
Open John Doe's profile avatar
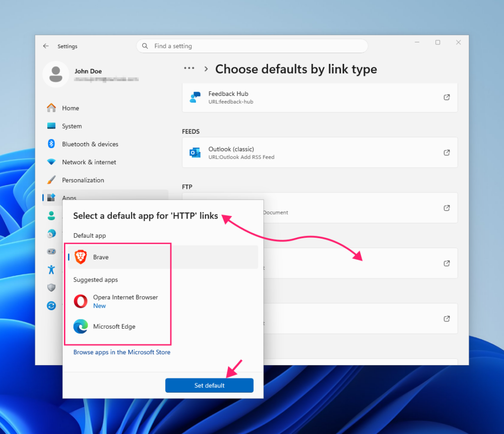(x=56, y=74)
